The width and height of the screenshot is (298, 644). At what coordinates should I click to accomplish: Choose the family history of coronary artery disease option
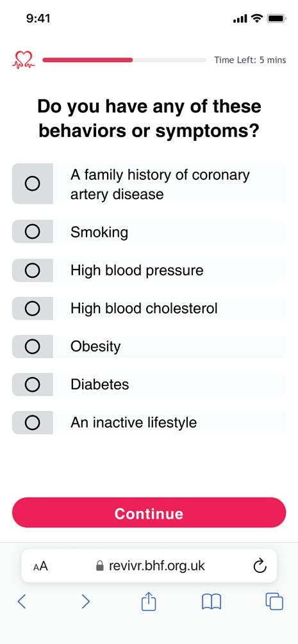[149, 184]
